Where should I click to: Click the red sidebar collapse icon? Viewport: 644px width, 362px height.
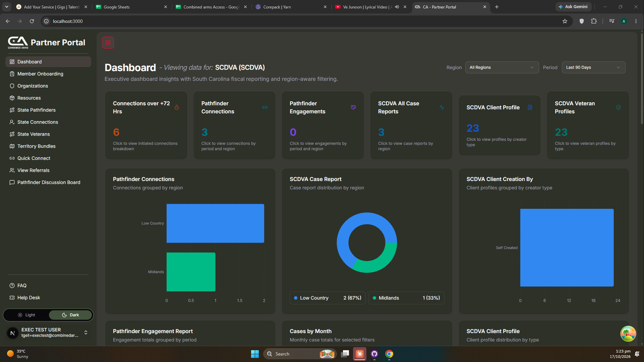tap(108, 43)
